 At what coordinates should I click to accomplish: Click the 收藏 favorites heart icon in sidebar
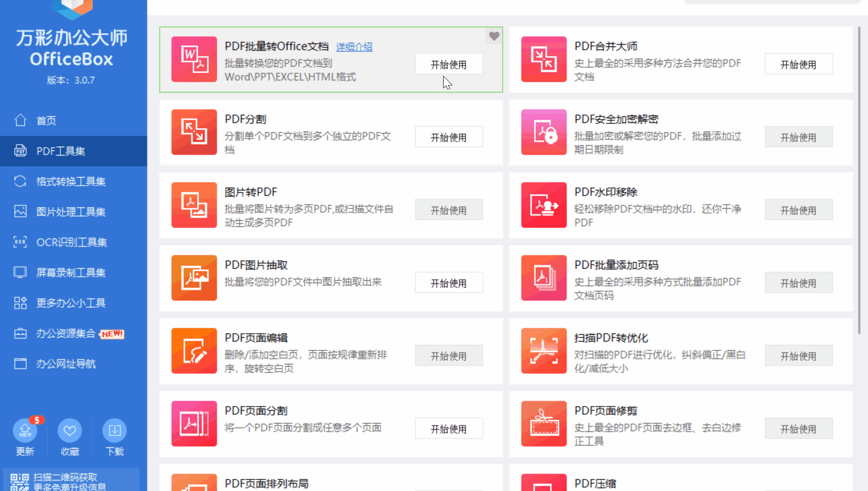coord(70,431)
